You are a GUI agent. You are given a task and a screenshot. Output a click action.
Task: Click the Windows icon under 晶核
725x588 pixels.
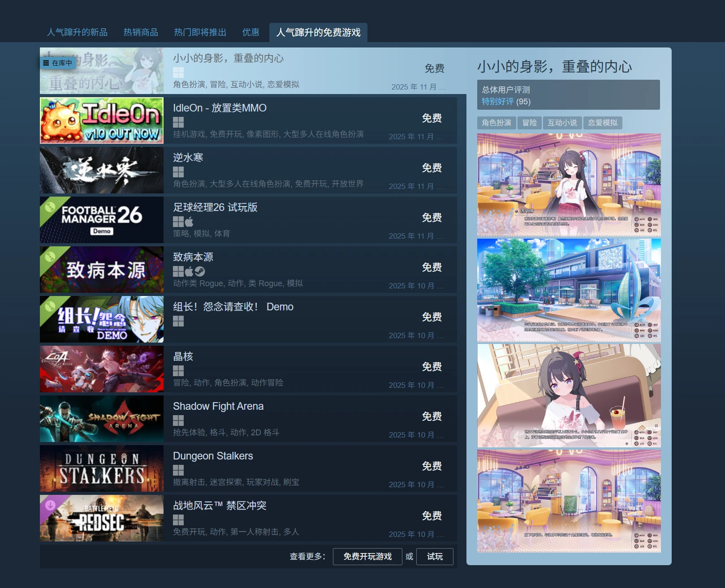(x=178, y=371)
